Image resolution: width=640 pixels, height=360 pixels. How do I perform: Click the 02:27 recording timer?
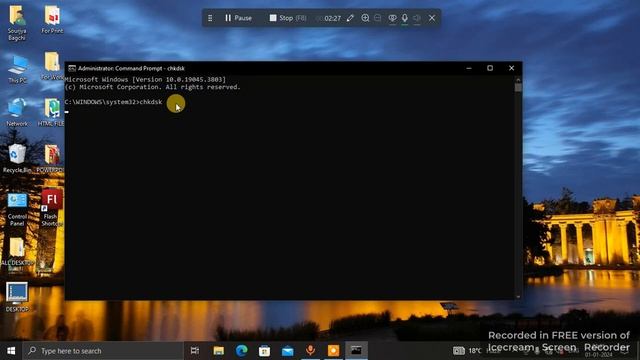click(332, 18)
